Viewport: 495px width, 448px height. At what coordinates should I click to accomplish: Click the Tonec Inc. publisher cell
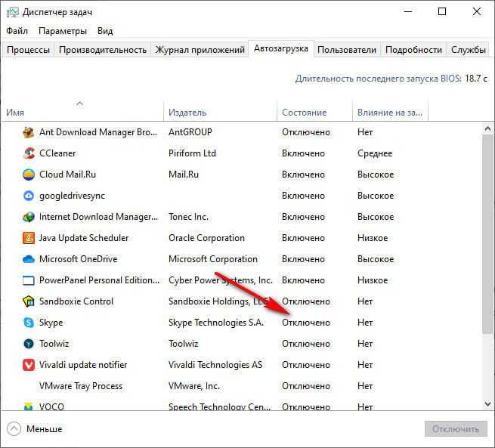click(x=188, y=217)
